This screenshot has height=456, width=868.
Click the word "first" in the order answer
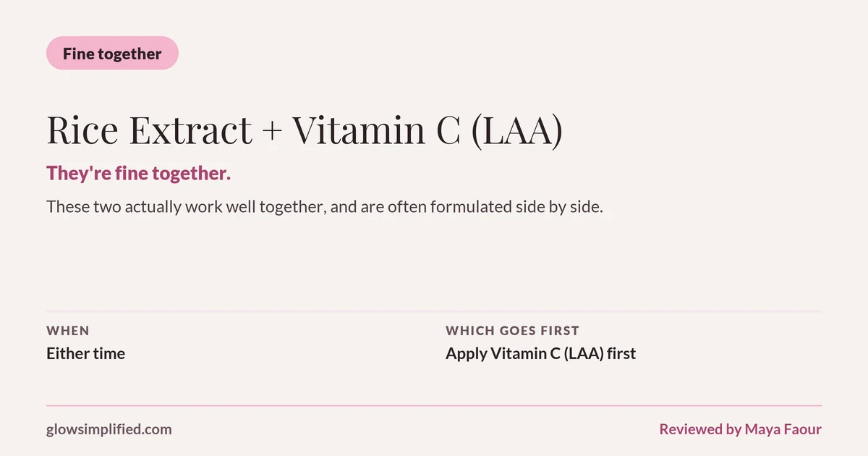(x=621, y=354)
